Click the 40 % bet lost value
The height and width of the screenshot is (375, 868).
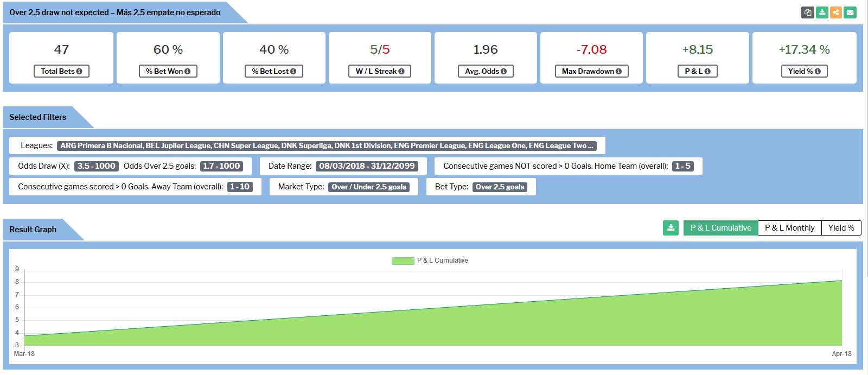tap(274, 49)
